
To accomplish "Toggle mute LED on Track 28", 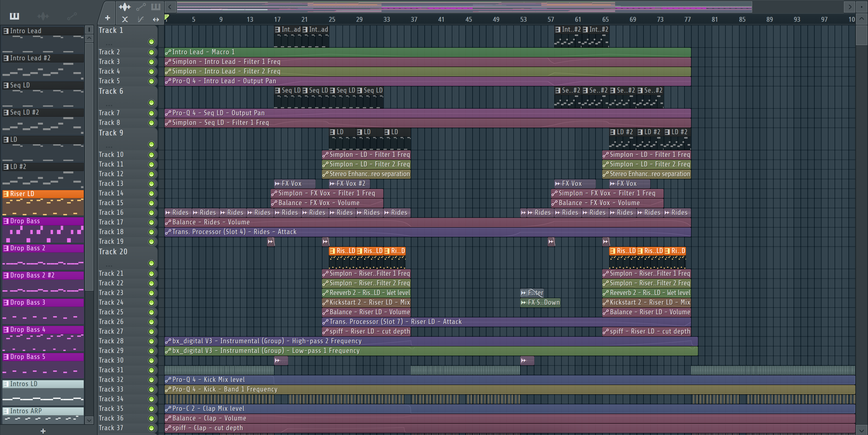I will coord(151,341).
